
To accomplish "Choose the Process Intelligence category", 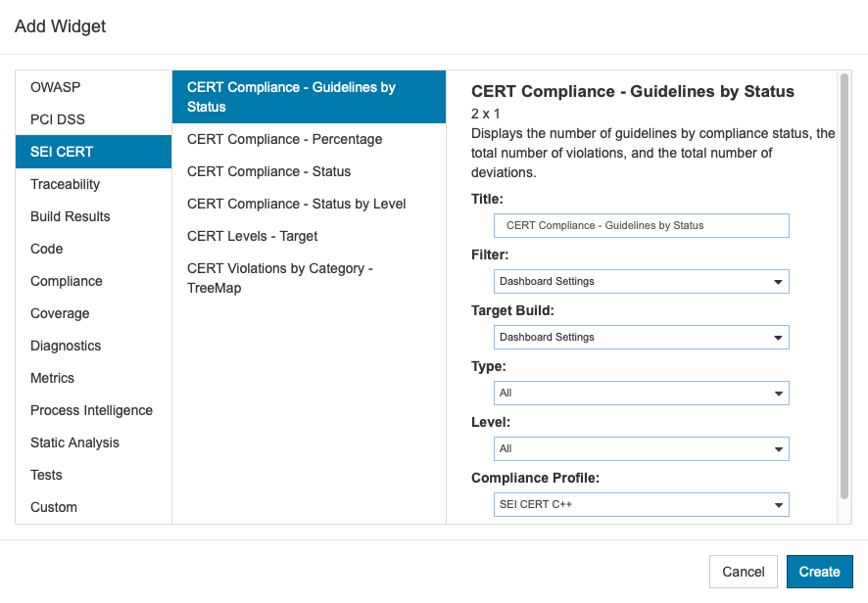I will pos(93,410).
